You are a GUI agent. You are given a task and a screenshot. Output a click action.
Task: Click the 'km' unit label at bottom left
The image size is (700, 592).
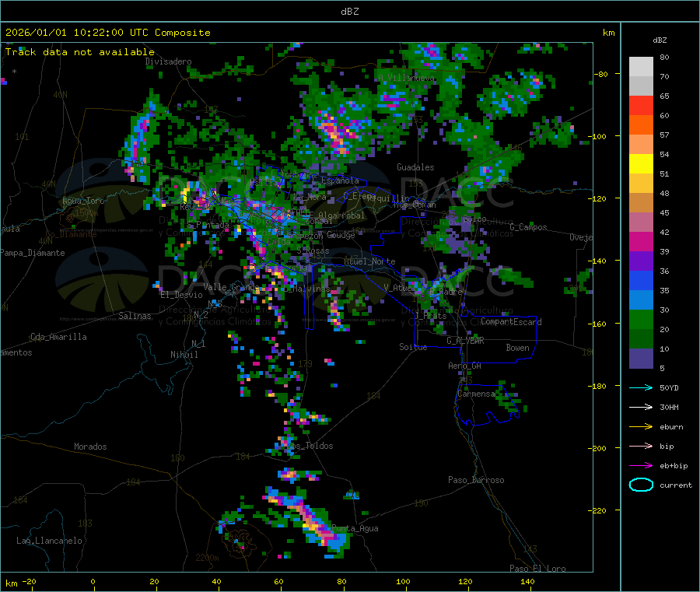tap(11, 583)
